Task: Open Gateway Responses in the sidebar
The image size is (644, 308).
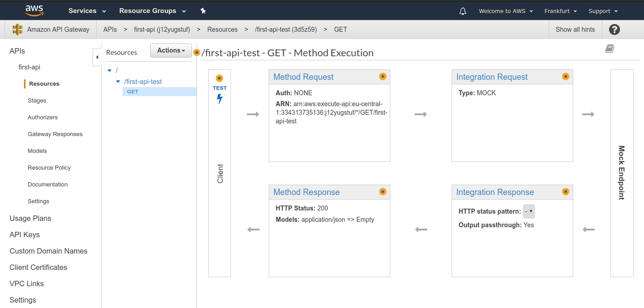Action: pos(55,134)
